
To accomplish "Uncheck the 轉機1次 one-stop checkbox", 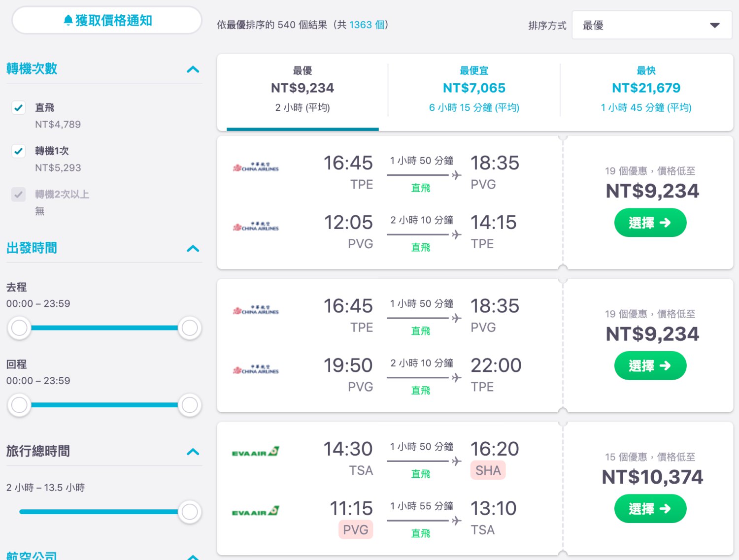I will [19, 151].
